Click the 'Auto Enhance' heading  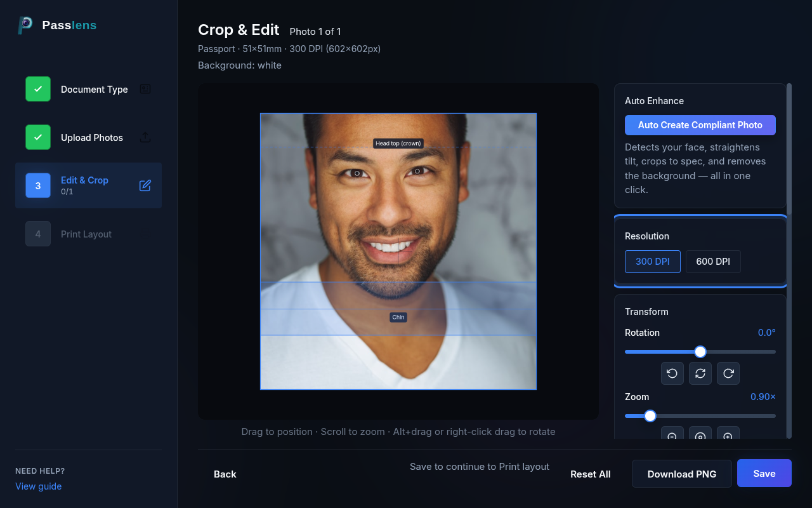pos(654,101)
